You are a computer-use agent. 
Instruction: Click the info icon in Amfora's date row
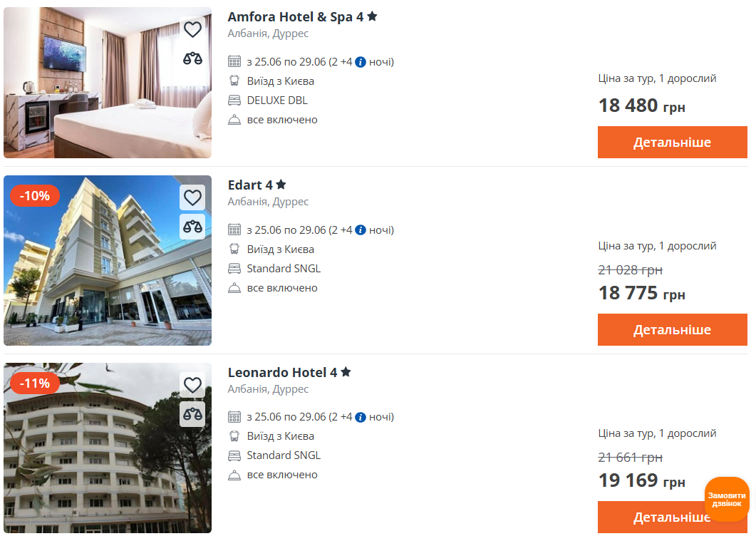coord(361,61)
